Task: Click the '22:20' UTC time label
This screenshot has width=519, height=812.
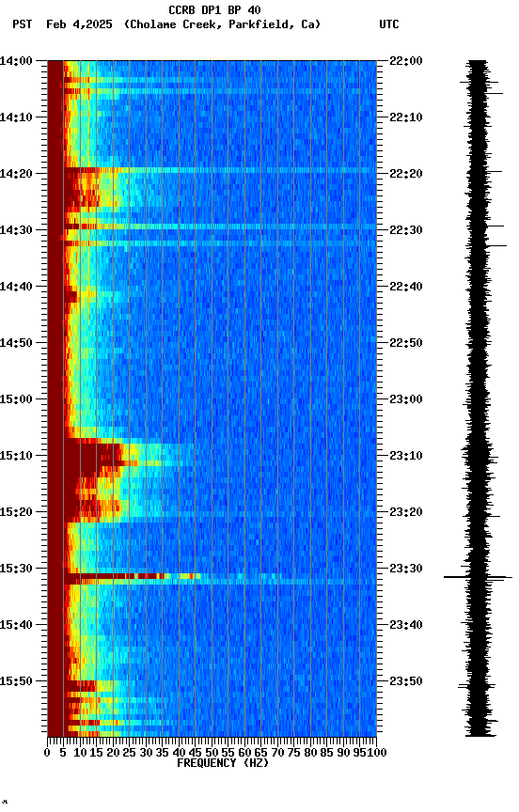Action: click(406, 174)
